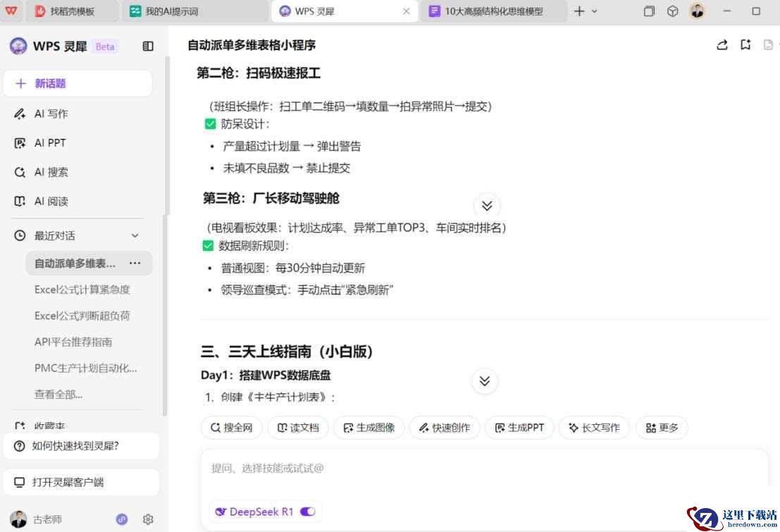Click 快速创作 skill button
This screenshot has height=532, width=780.
(x=444, y=428)
